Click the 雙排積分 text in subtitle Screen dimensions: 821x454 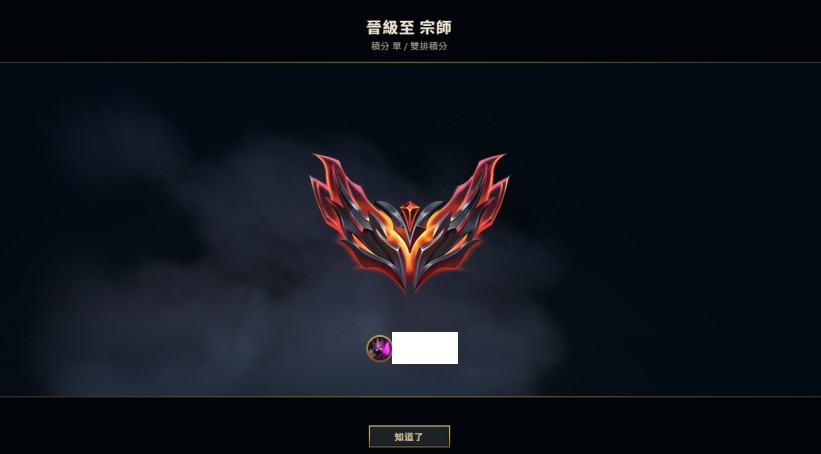tap(429, 46)
